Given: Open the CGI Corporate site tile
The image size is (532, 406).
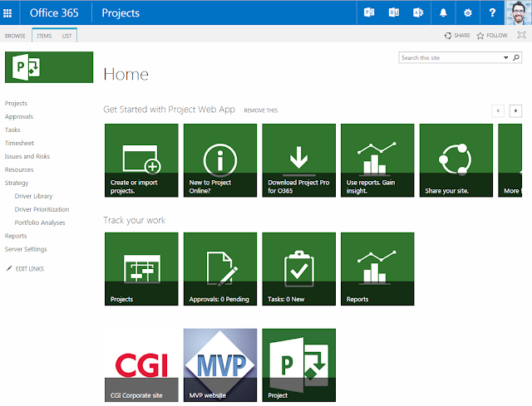Looking at the screenshot, I should click(x=141, y=365).
